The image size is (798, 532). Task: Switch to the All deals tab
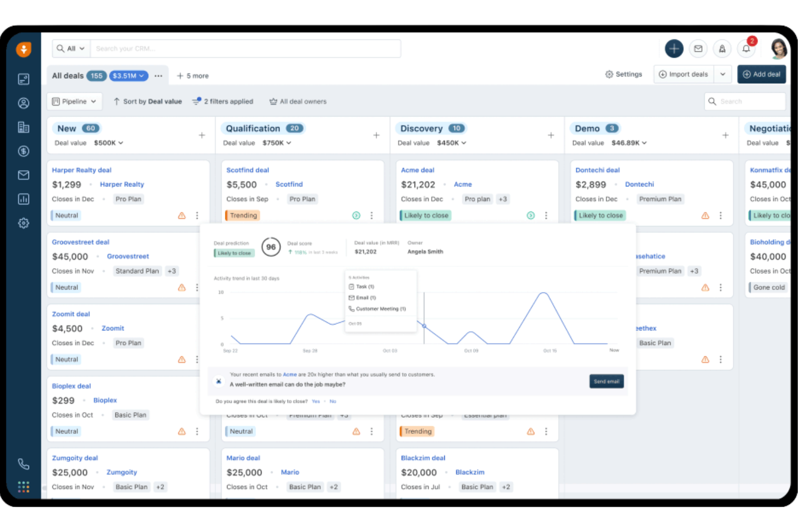coord(67,75)
